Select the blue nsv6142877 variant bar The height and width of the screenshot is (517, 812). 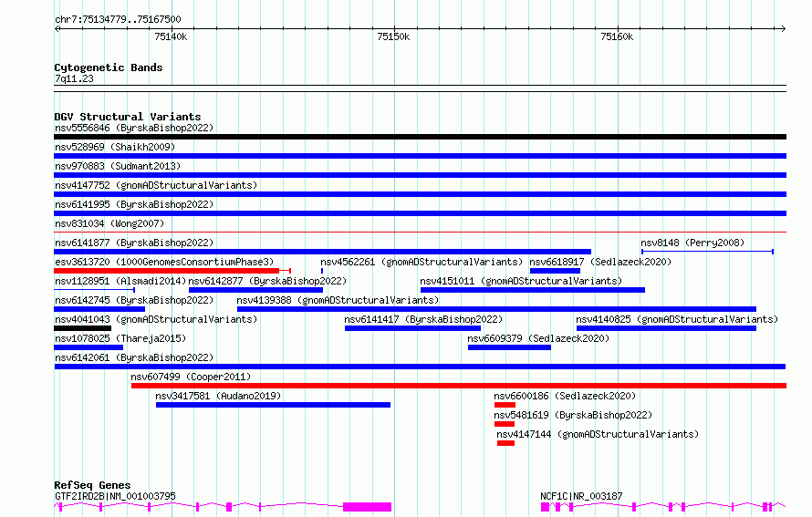(x=255, y=290)
